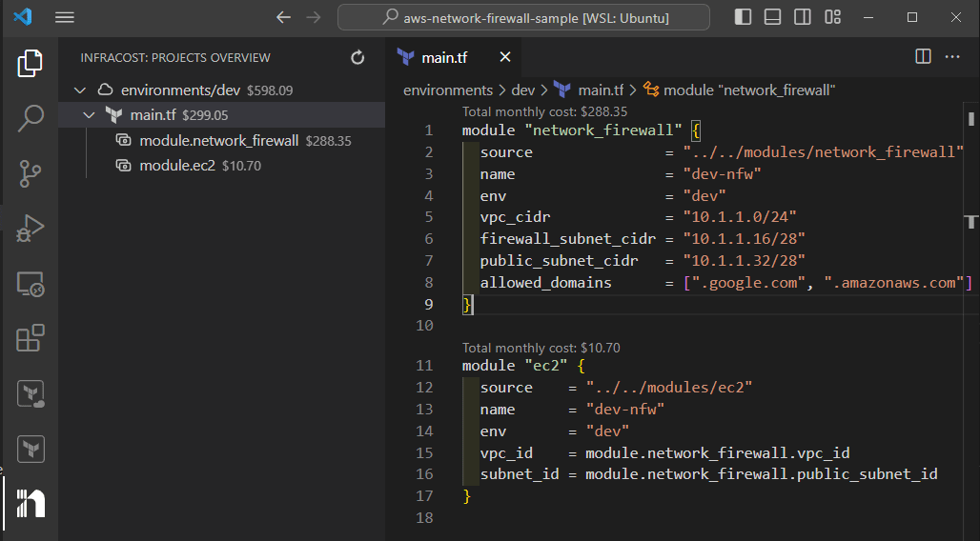Open the hamburger application menu

point(65,17)
